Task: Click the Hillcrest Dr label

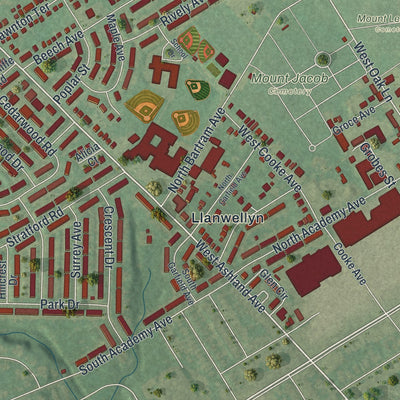Action: (x=8, y=279)
